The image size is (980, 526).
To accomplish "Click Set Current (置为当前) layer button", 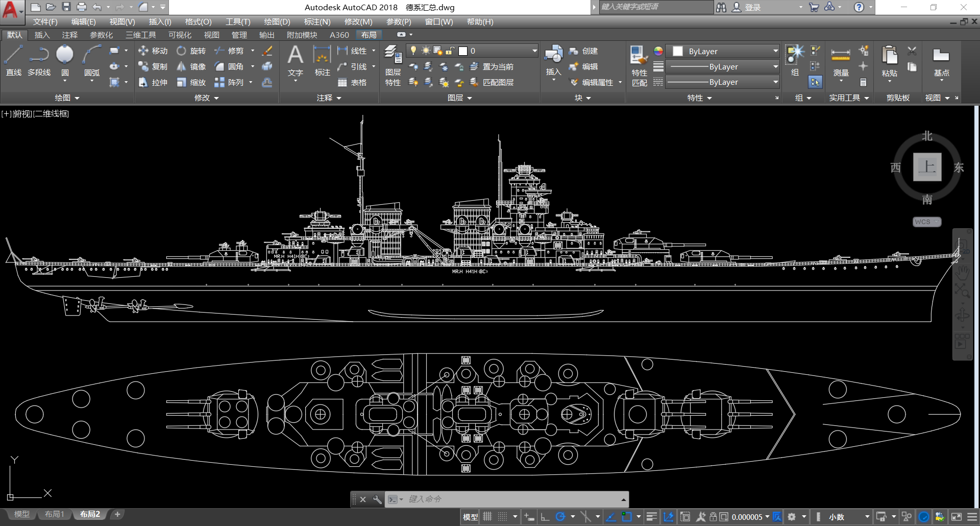I will click(x=492, y=67).
